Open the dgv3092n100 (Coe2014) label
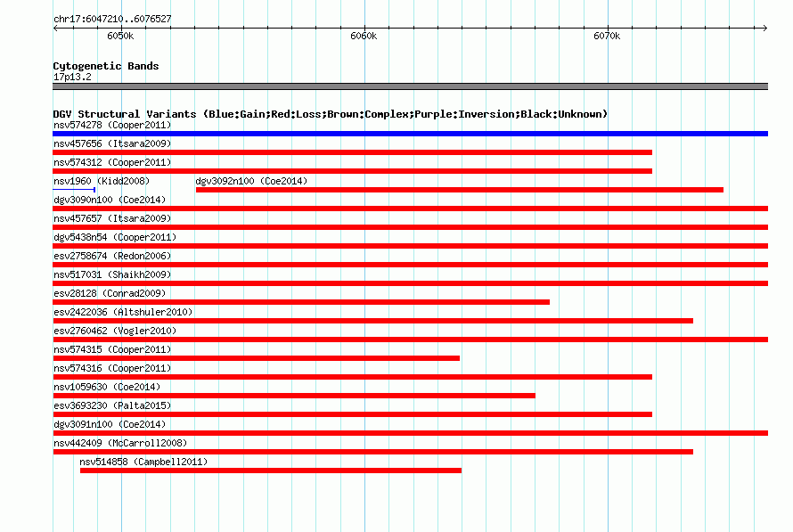The width and height of the screenshot is (793, 532). click(251, 181)
